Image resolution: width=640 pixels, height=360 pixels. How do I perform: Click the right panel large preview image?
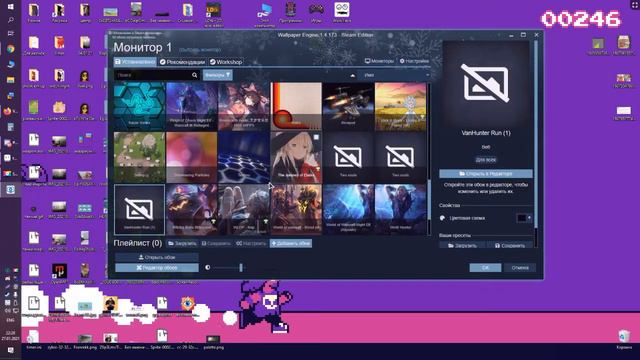click(x=486, y=83)
